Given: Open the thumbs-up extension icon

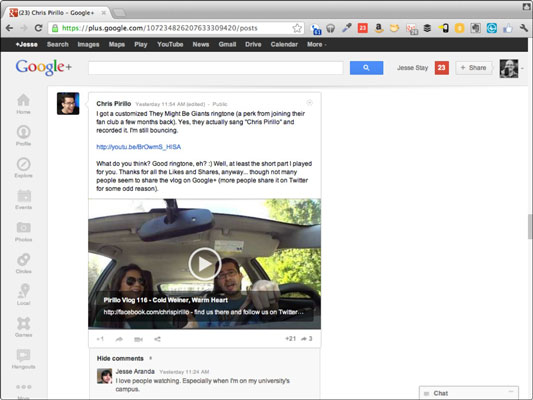Looking at the screenshot, I should tap(508, 28).
